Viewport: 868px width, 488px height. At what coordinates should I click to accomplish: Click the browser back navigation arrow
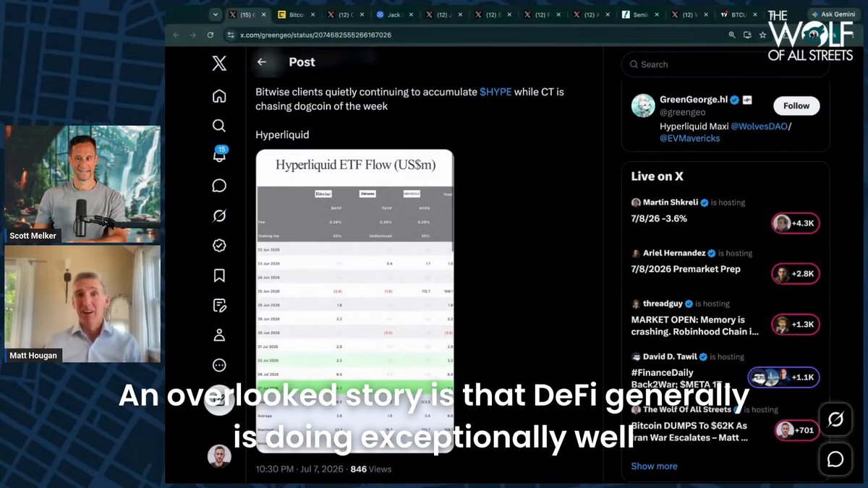coord(176,35)
